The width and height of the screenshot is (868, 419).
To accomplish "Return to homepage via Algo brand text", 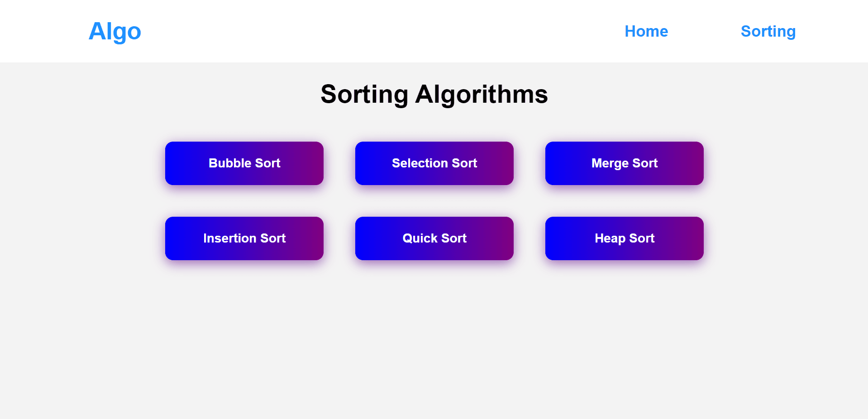I will click(x=115, y=31).
